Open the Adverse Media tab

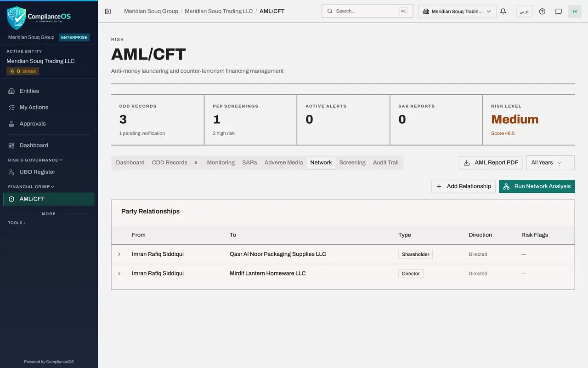tap(283, 162)
